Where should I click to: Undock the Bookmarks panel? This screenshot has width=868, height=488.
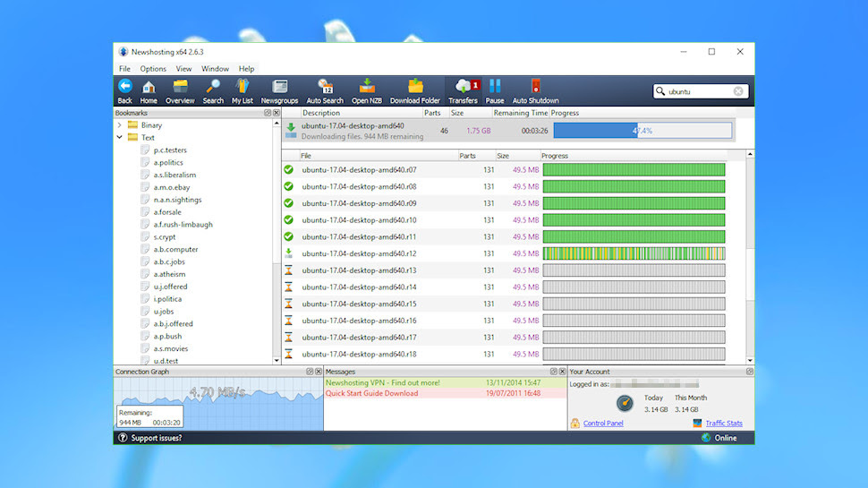pos(268,113)
